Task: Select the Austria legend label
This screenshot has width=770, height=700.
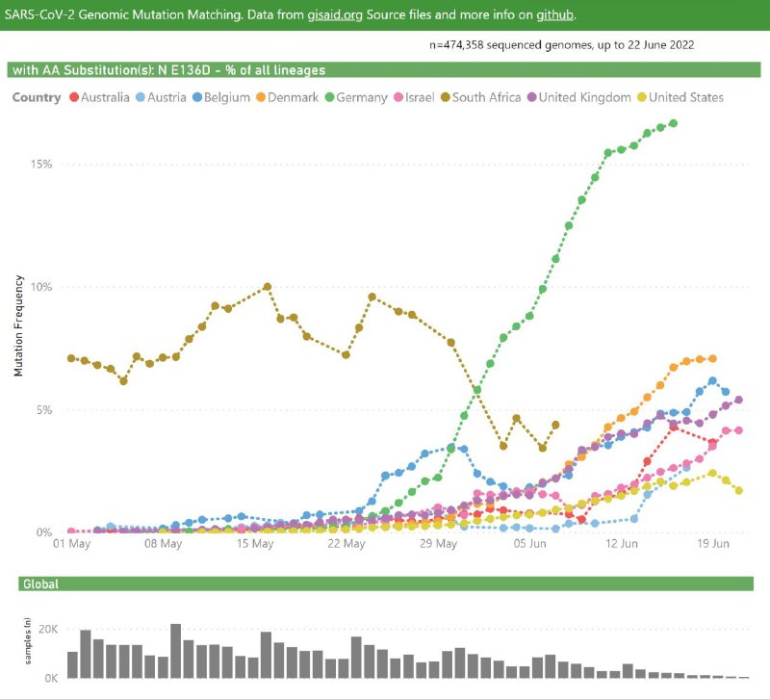Action: (167, 97)
